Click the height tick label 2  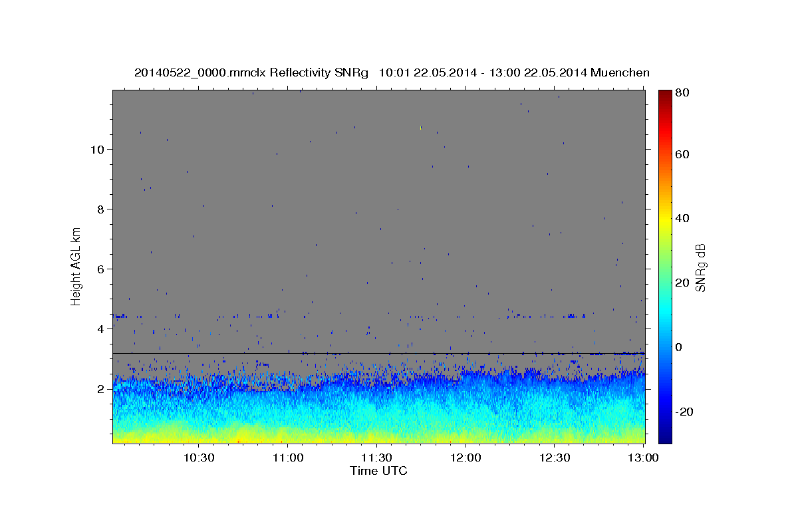[x=101, y=388]
